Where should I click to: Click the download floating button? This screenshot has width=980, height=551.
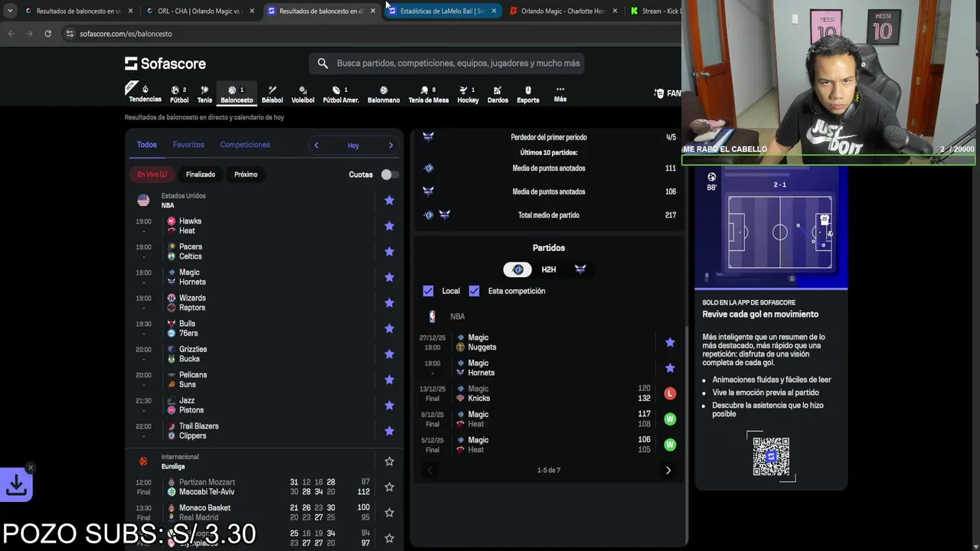click(17, 484)
